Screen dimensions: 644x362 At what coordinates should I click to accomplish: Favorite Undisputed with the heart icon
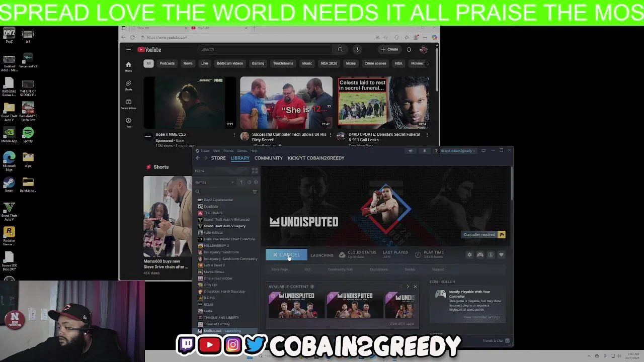pyautogui.click(x=501, y=255)
